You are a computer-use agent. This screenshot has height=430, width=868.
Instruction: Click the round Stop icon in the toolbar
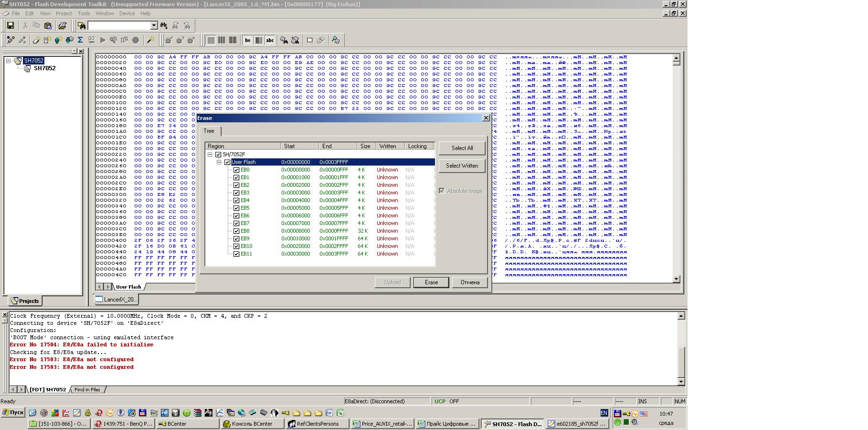point(136,40)
